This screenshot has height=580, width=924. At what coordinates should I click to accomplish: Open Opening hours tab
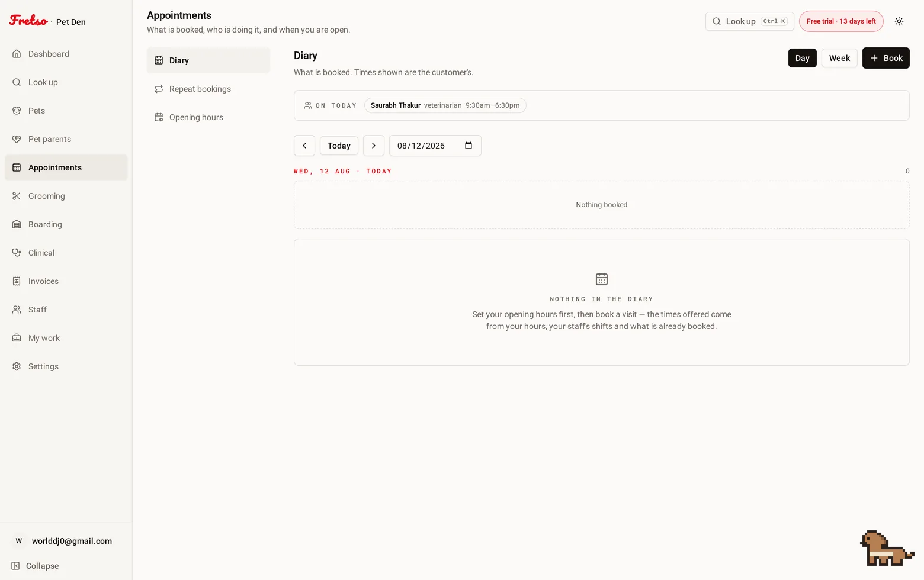tap(208, 117)
